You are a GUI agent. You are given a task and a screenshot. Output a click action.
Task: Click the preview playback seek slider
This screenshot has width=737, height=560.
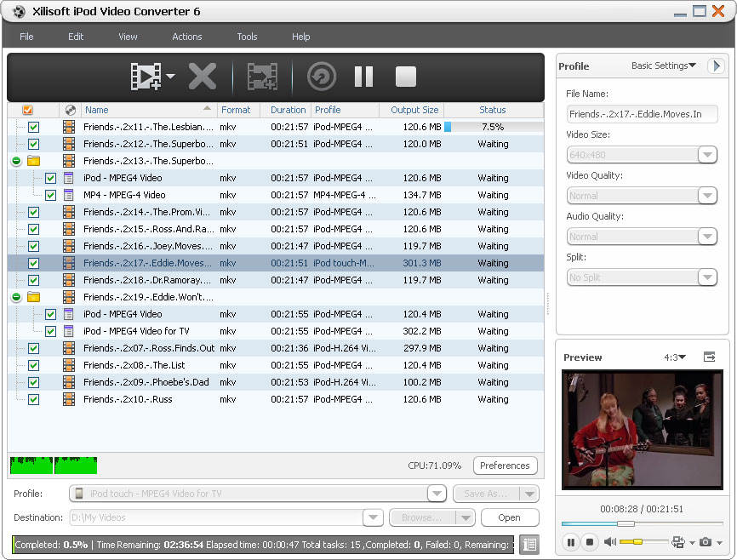pos(643,523)
